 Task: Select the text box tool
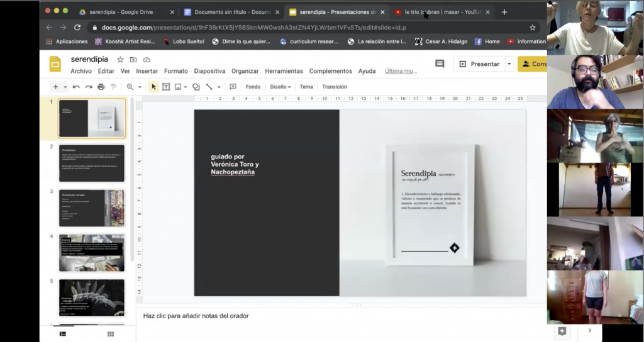coord(166,87)
